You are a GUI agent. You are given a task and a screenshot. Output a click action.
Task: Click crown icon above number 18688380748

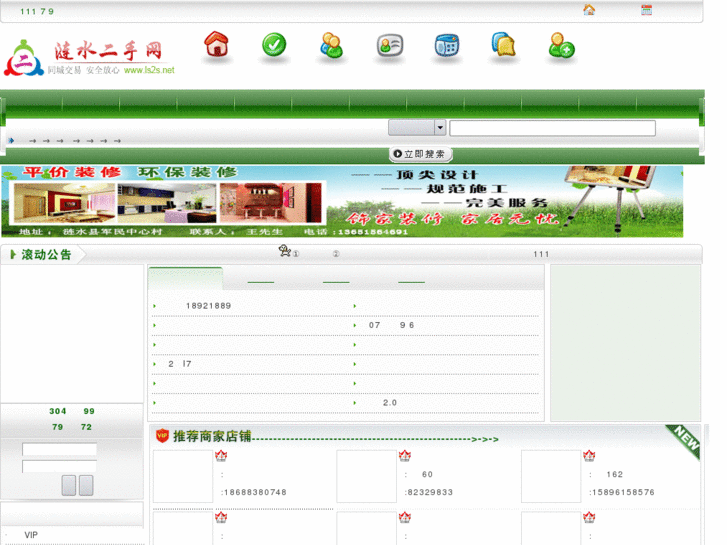pyautogui.click(x=221, y=455)
